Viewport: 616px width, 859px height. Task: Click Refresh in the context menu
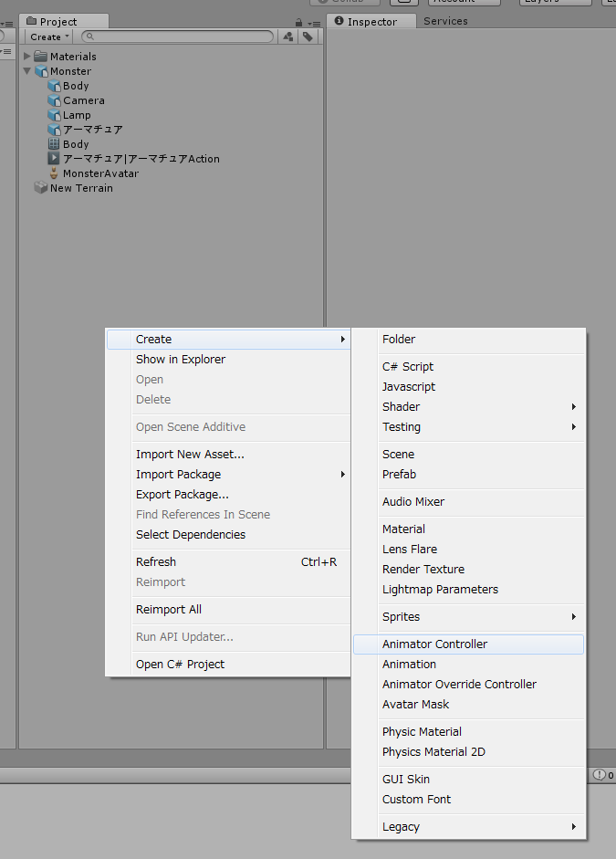(x=228, y=562)
